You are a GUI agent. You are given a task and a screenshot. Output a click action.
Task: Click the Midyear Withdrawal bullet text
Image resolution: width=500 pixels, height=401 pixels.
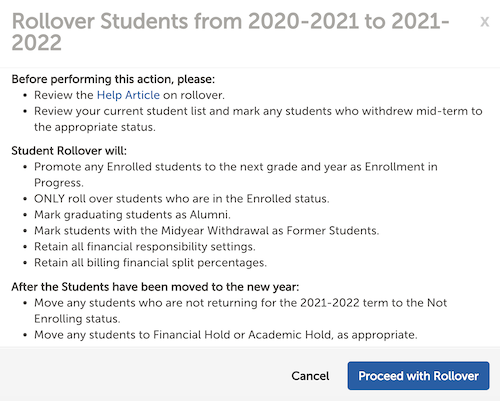207,231
